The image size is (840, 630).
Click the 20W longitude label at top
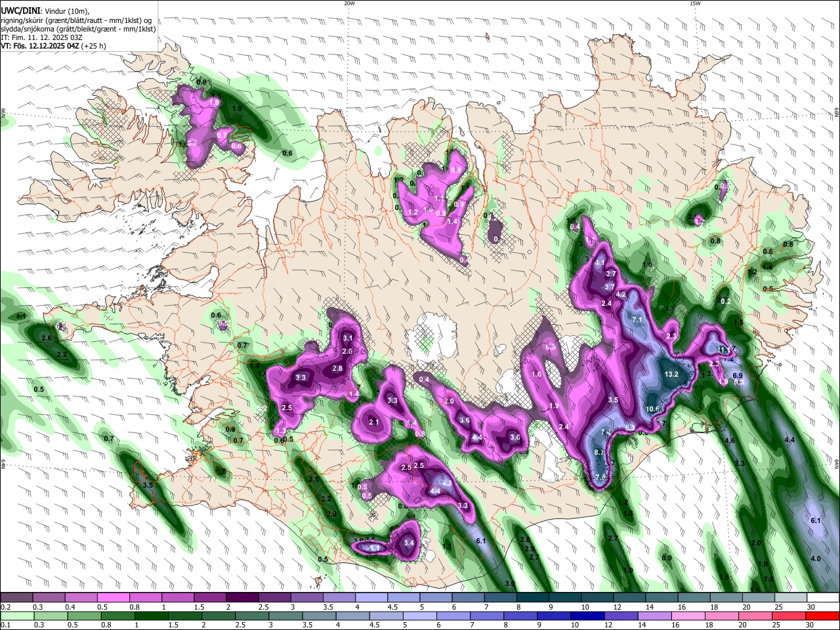[349, 3]
